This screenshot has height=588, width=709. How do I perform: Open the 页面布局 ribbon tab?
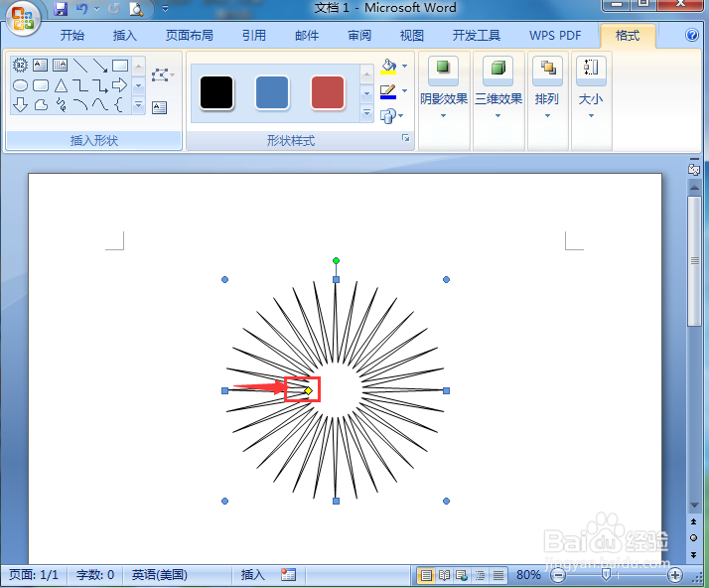189,36
